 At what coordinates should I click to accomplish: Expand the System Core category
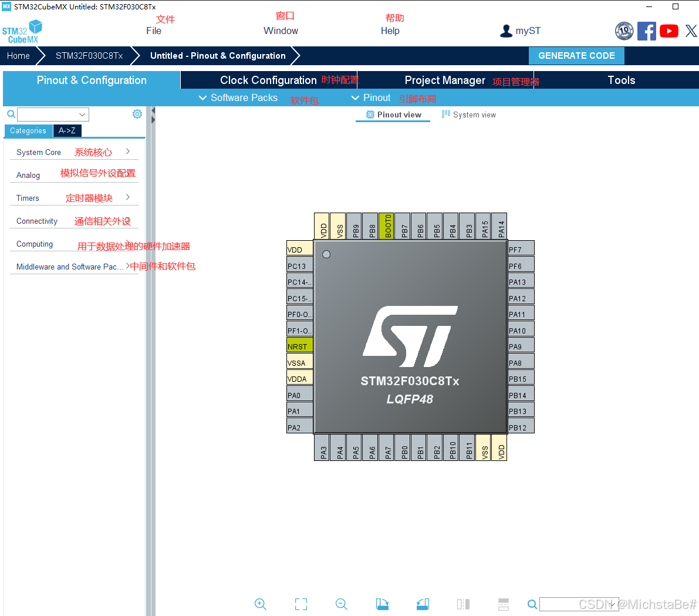click(x=38, y=152)
